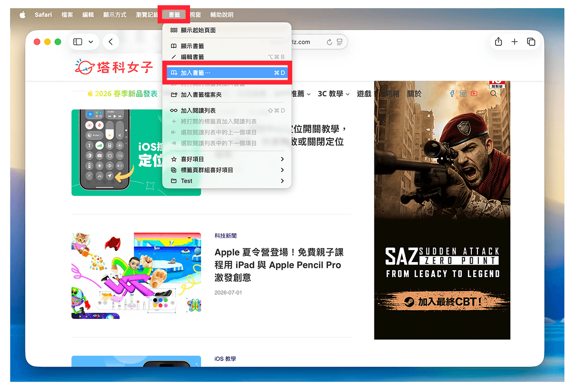Select 顯示起始頁面 in the bookmarks menu
The height and width of the screenshot is (392, 573).
point(227,30)
